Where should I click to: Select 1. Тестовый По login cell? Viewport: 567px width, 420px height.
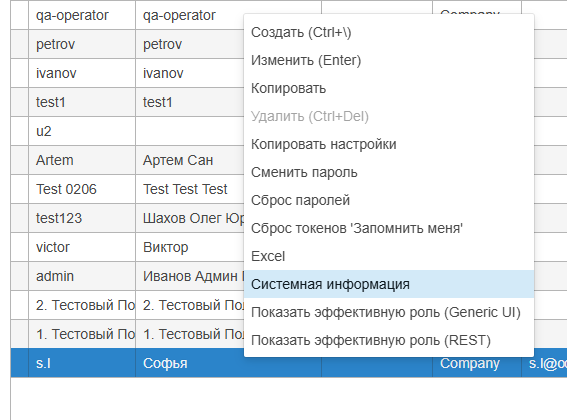(82, 334)
